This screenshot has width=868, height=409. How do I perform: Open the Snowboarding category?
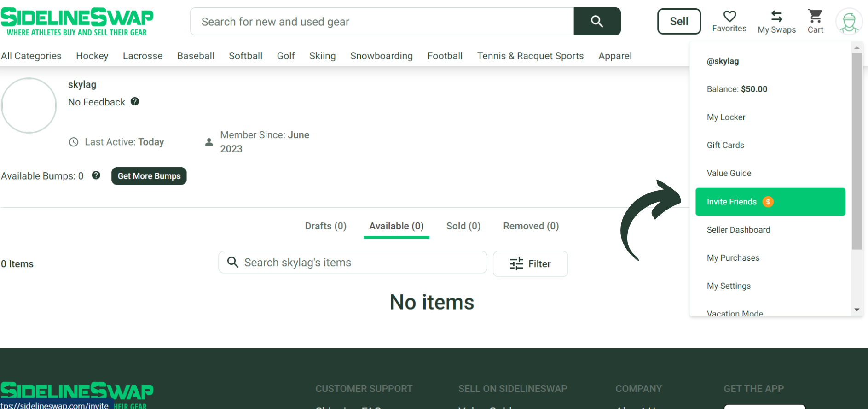(x=382, y=56)
